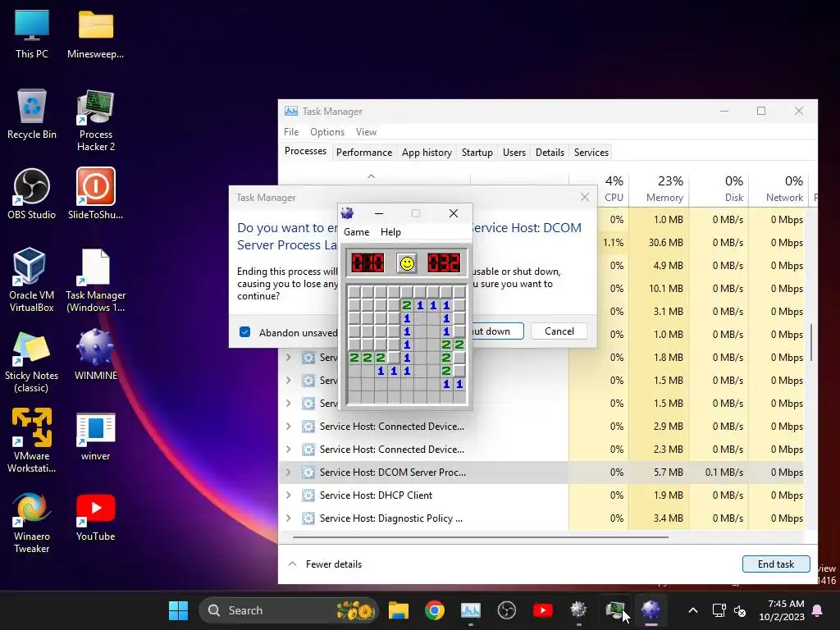This screenshot has height=630, width=840.
Task: Click the Process Hacker taskbar icon
Action: click(614, 610)
